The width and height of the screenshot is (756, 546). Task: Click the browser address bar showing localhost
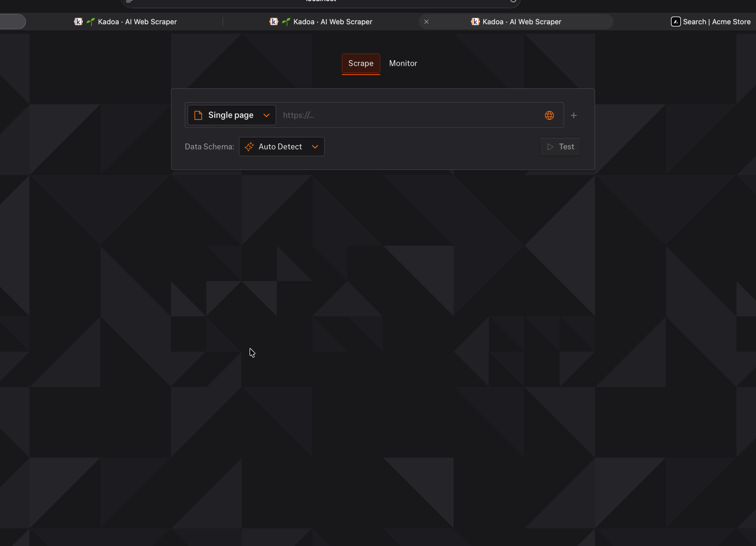[320, 2]
